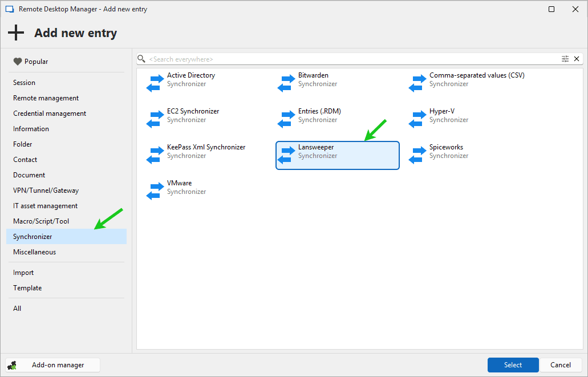Open the Session category
The image size is (588, 377).
(x=24, y=83)
